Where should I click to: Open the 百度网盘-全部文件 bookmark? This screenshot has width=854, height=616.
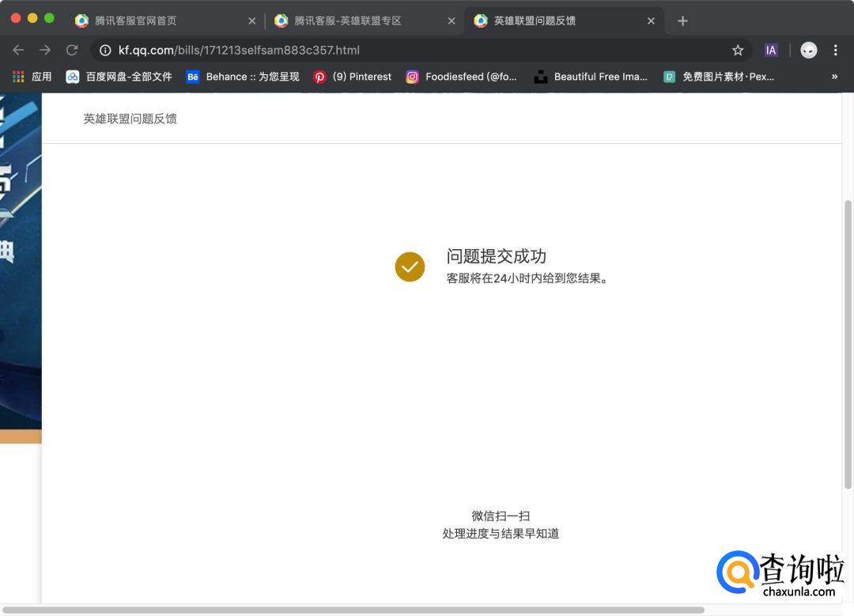119,77
